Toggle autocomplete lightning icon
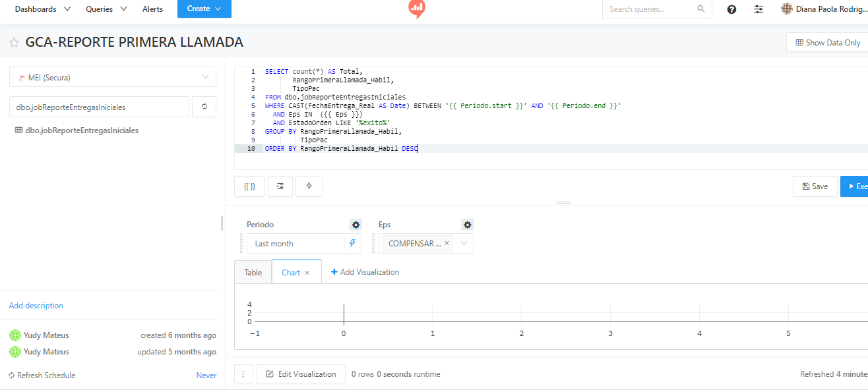 point(309,186)
